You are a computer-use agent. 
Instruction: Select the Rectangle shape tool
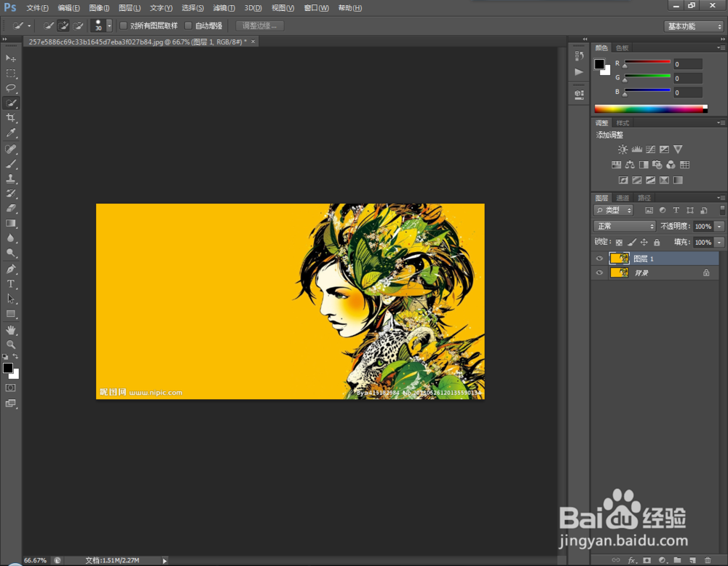pos(11,314)
